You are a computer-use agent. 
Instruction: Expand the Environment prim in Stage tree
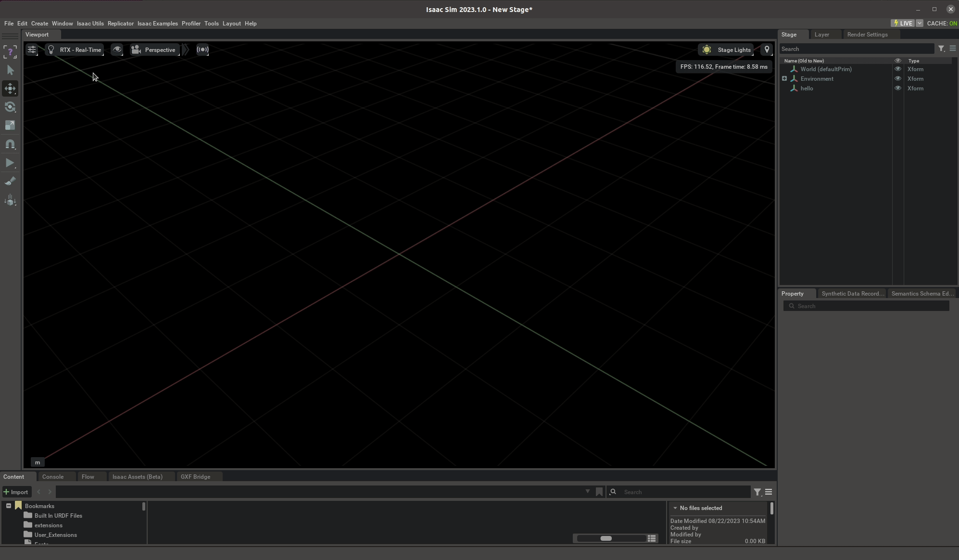pyautogui.click(x=784, y=78)
